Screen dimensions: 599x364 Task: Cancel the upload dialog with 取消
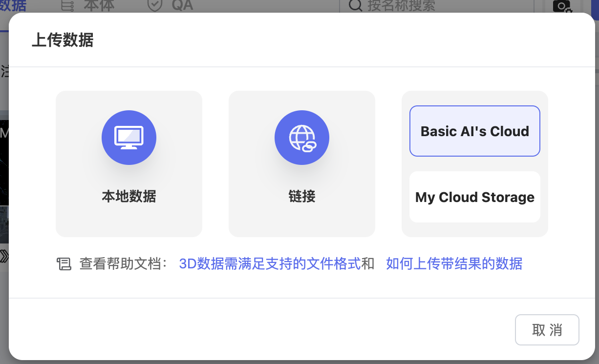click(x=547, y=330)
